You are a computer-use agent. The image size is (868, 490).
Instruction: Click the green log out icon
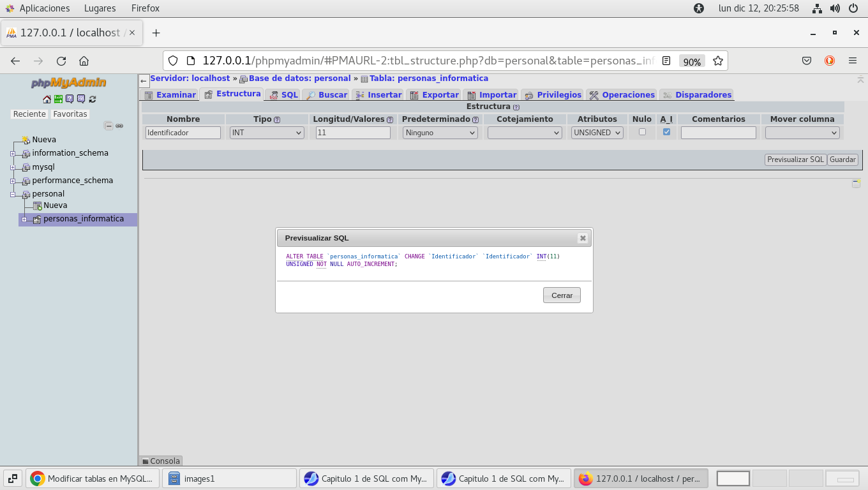[58, 99]
